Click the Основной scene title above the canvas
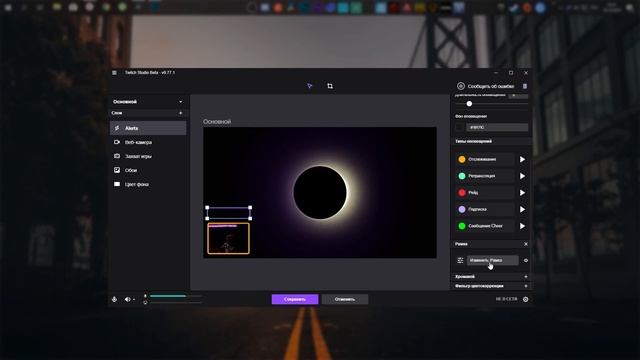 [217, 122]
